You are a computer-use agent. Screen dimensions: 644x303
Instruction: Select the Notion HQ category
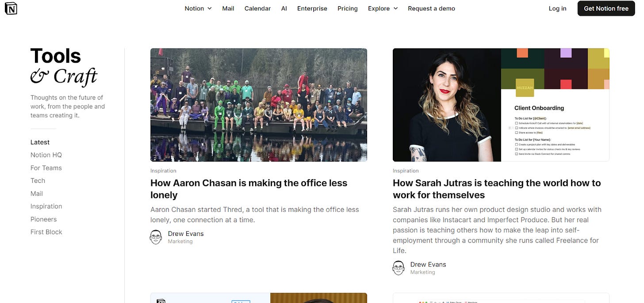(x=46, y=155)
